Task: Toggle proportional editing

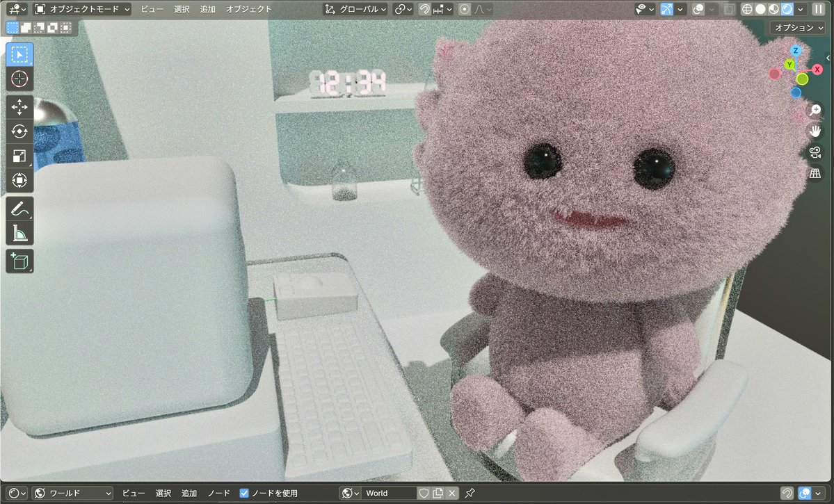Action: click(465, 9)
